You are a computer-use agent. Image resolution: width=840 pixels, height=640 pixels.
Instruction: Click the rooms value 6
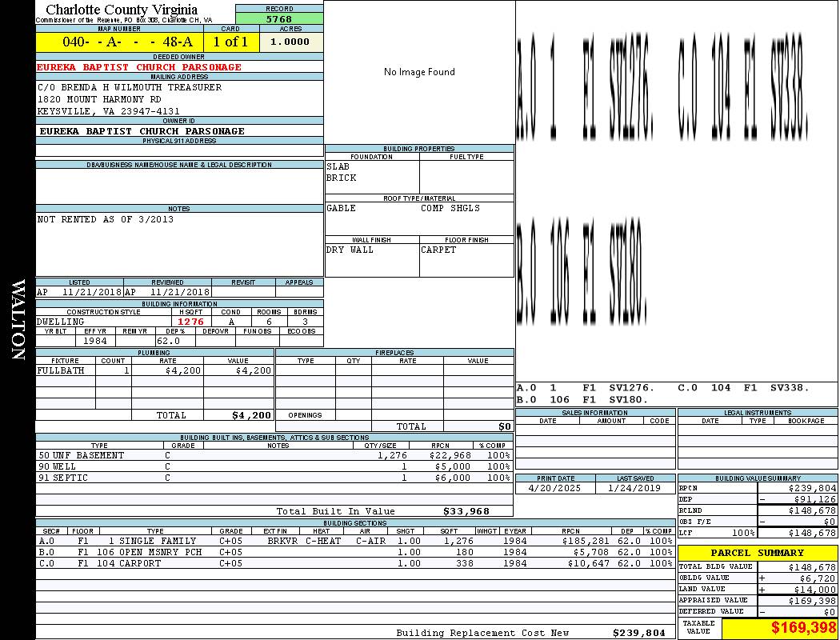269,322
